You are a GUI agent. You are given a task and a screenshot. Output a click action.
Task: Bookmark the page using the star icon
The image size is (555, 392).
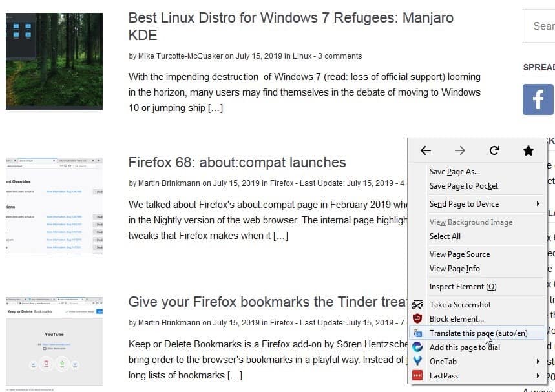(528, 150)
